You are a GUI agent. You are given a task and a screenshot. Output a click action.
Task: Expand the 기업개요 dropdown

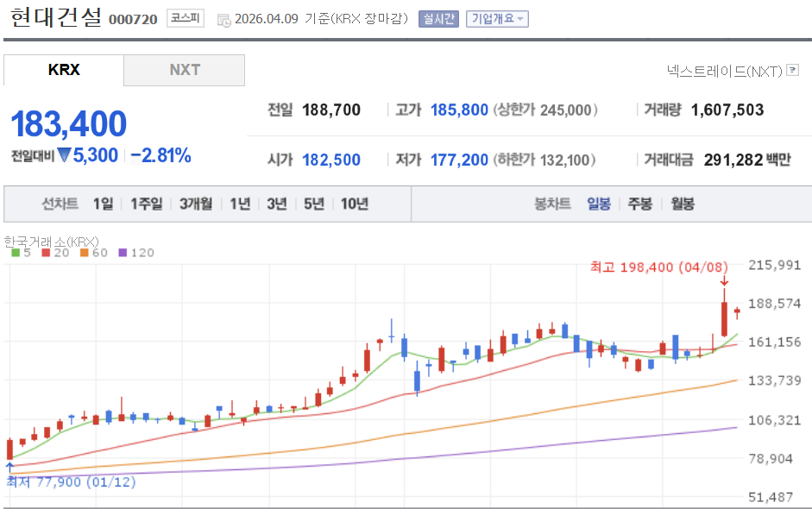click(497, 19)
